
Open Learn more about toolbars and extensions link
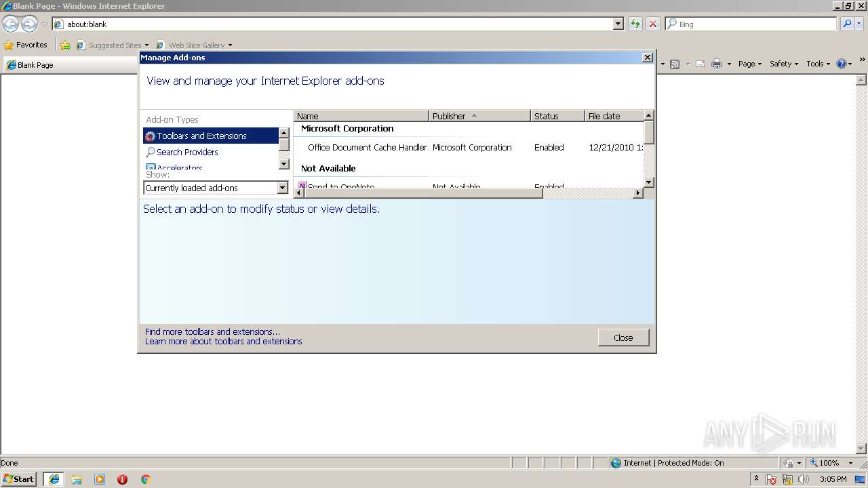point(224,341)
